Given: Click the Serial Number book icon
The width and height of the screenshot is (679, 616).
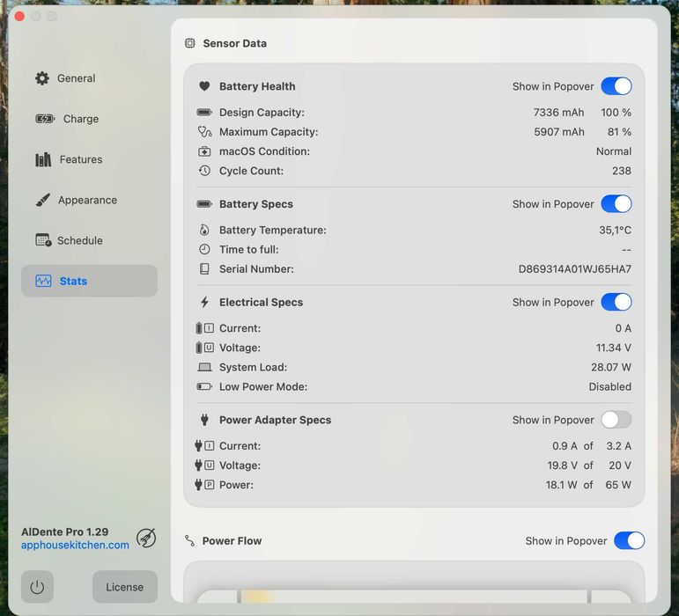Looking at the screenshot, I should point(204,269).
